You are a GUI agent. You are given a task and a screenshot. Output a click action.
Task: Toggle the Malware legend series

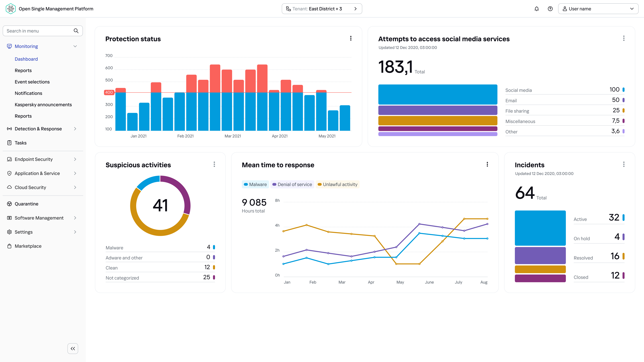point(255,184)
